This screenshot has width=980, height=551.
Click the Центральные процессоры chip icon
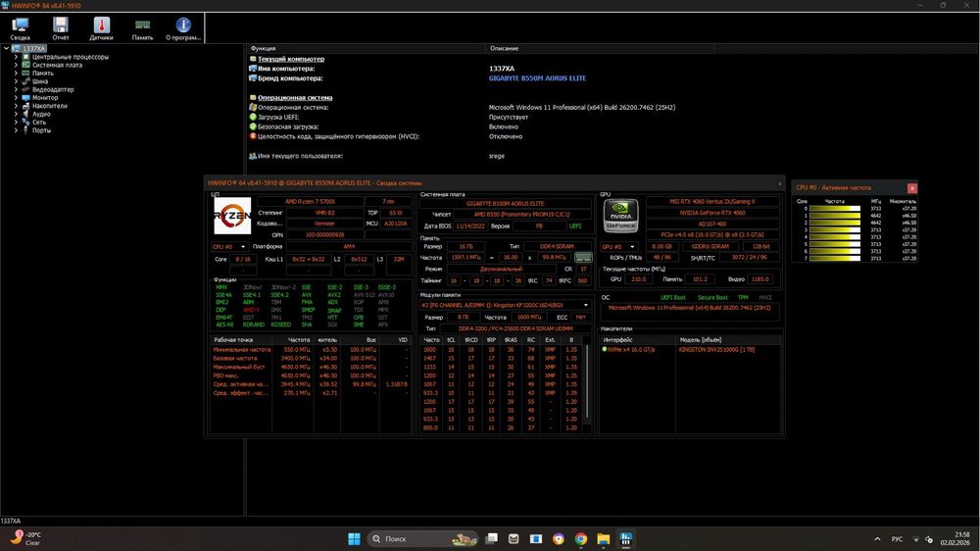click(26, 57)
